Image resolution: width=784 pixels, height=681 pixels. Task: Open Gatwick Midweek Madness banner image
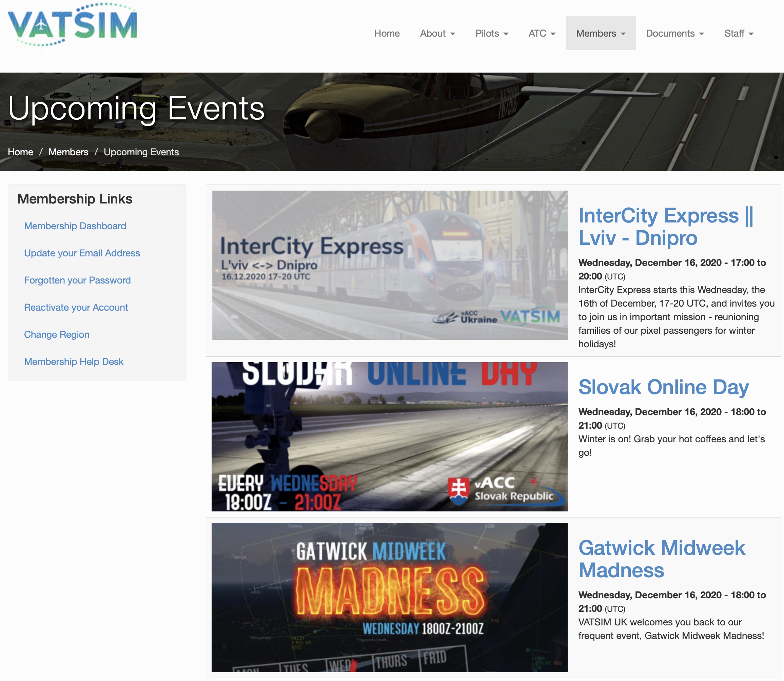pos(389,597)
